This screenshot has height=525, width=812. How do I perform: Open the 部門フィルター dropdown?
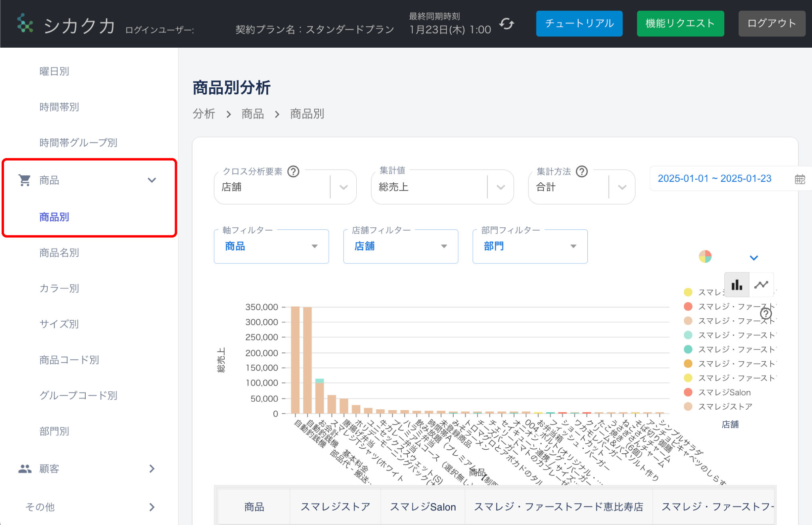[530, 246]
